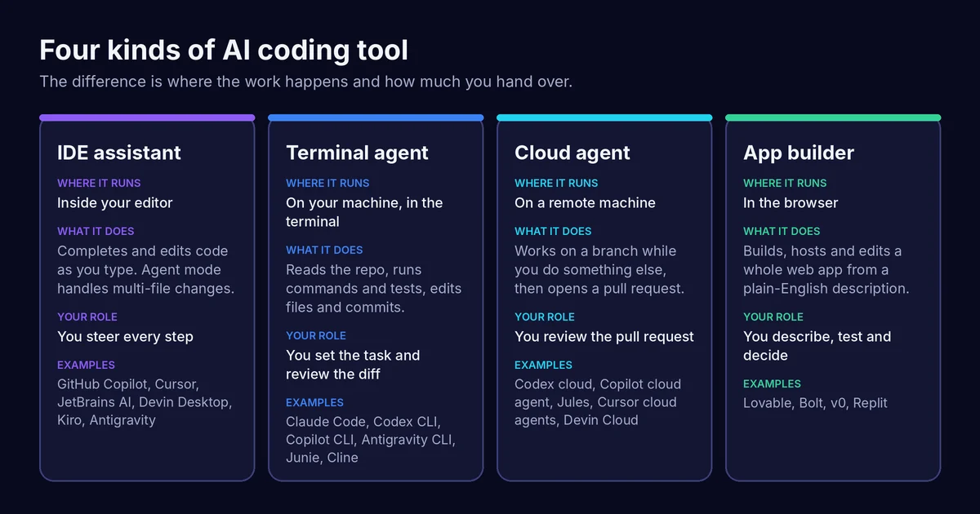This screenshot has width=980, height=514.
Task: Click 'You review the pull request' text
Action: tap(604, 336)
